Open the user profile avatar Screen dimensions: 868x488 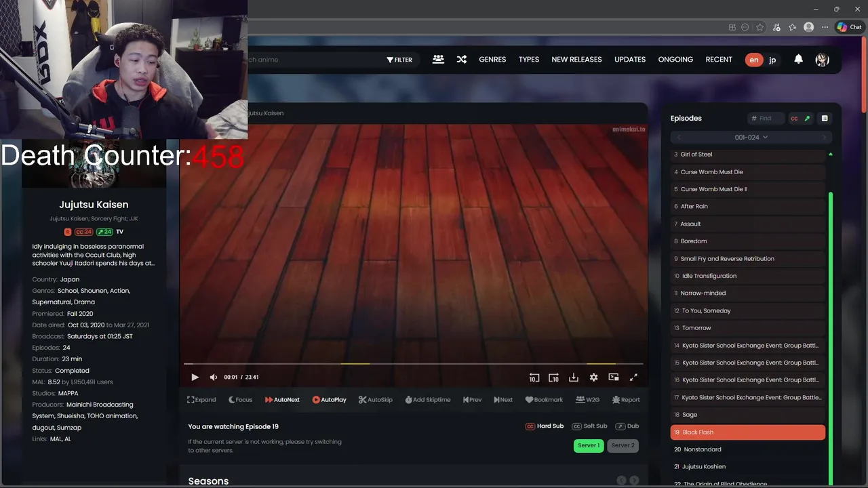point(822,60)
